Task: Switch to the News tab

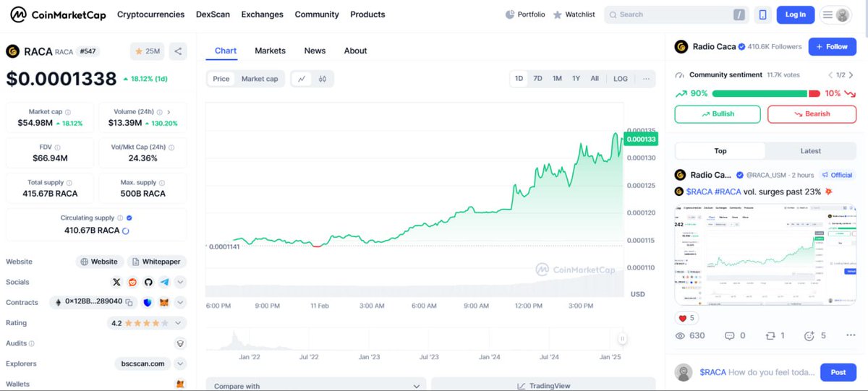Action: point(315,51)
